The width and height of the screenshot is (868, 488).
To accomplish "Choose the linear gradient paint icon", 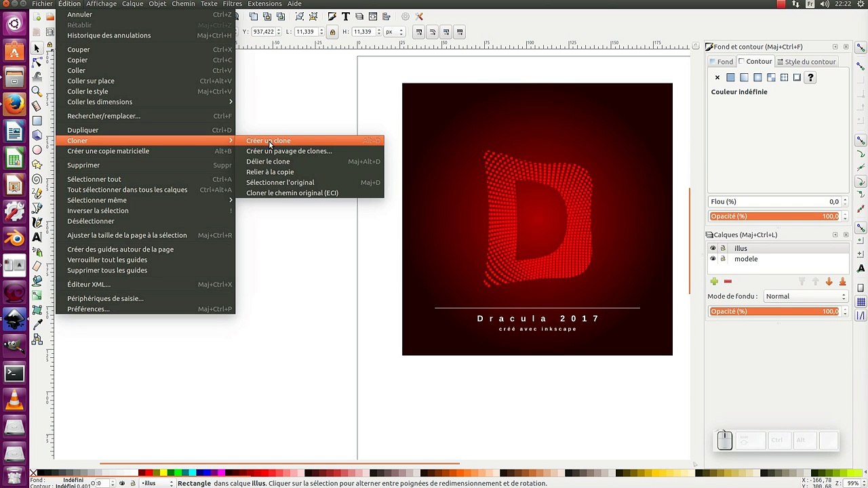I will 744,77.
